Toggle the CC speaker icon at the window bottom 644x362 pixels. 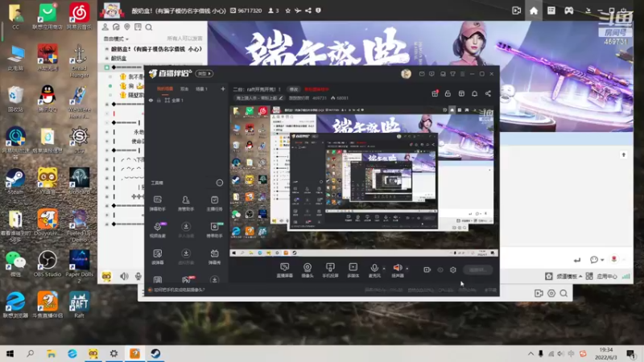pyautogui.click(x=124, y=276)
